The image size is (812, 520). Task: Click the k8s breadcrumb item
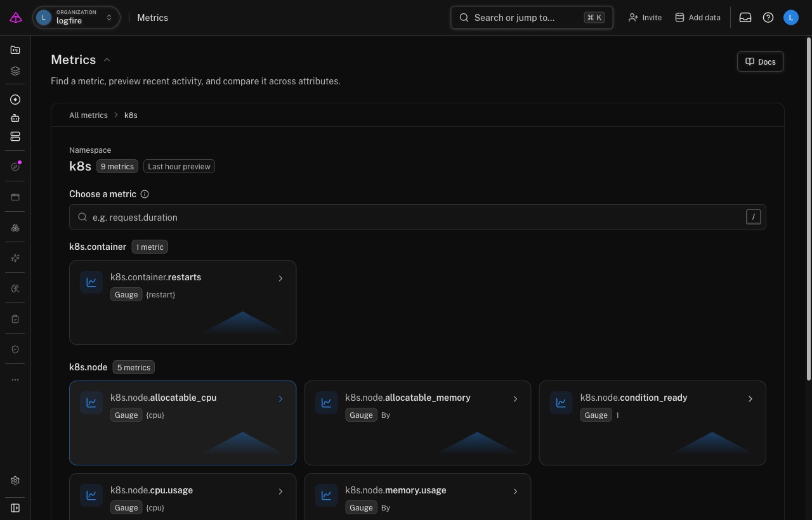click(131, 115)
